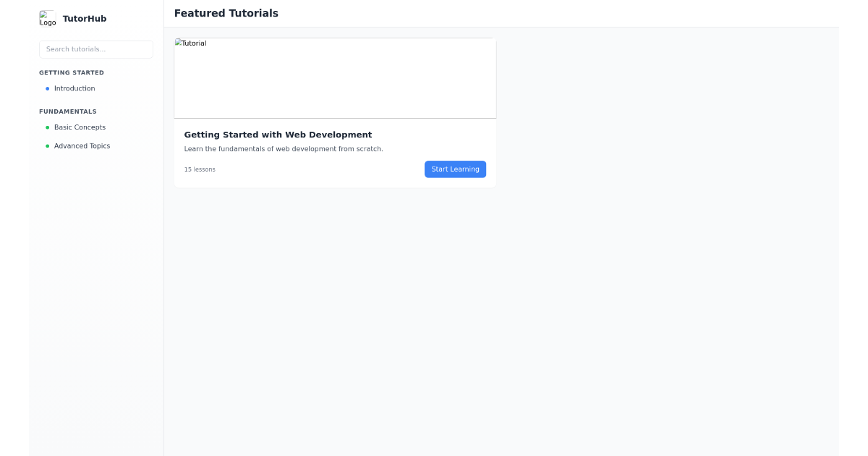Screen dimensions: 868x456
Task: Open the Advanced Topics tutorial
Action: point(82,146)
